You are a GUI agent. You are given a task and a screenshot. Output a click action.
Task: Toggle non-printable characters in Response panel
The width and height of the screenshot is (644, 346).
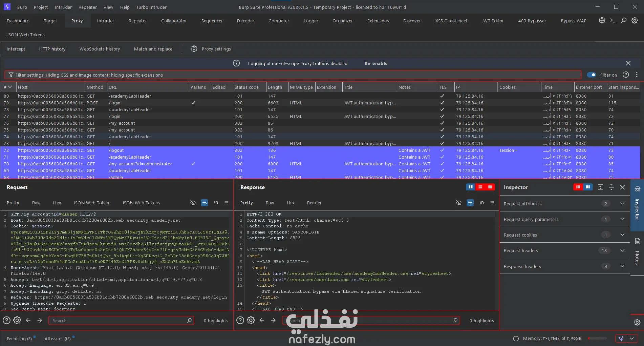[459, 203]
